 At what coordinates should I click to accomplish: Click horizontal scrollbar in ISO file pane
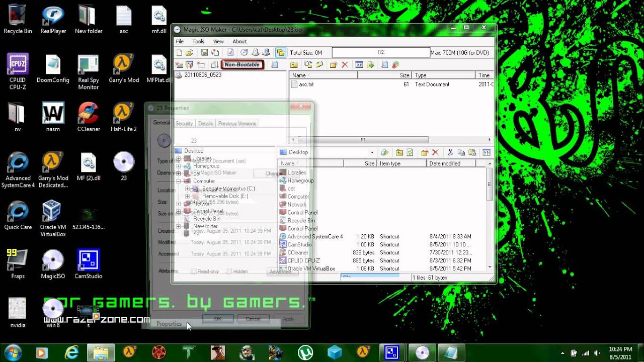[362, 140]
